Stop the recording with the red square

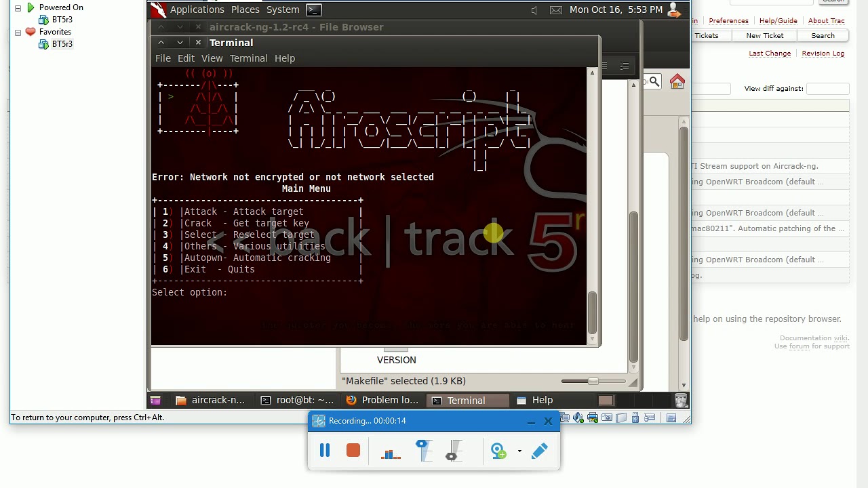(x=353, y=451)
